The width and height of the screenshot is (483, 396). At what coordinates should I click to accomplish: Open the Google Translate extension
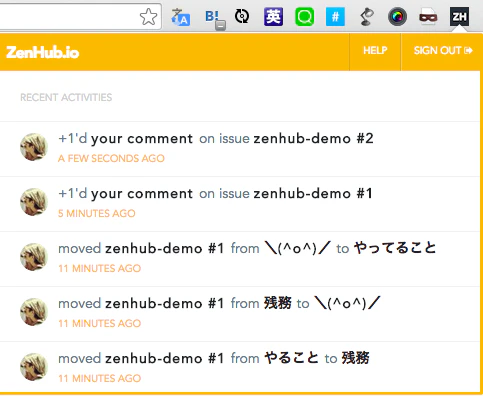180,17
